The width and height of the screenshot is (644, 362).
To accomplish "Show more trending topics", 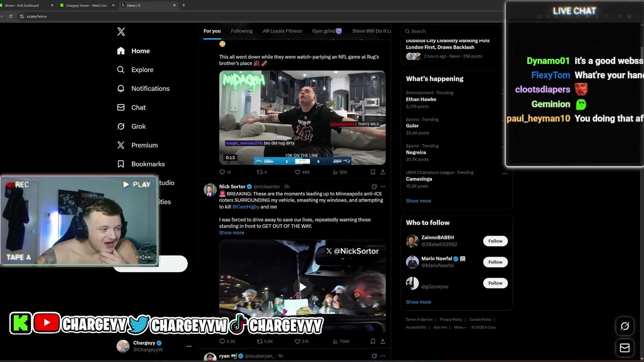I will [x=418, y=201].
